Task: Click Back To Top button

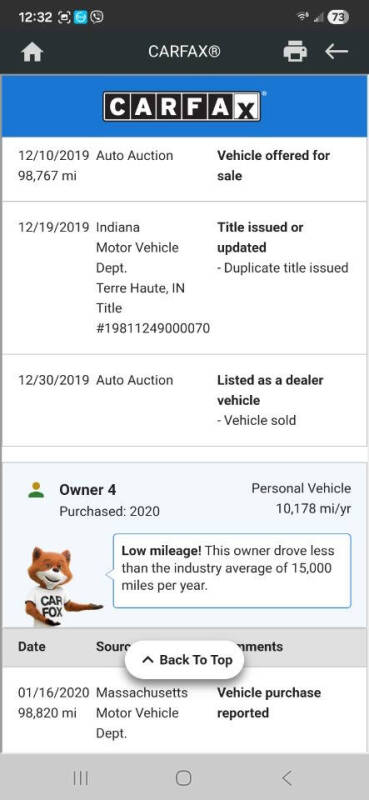Action: tap(185, 660)
